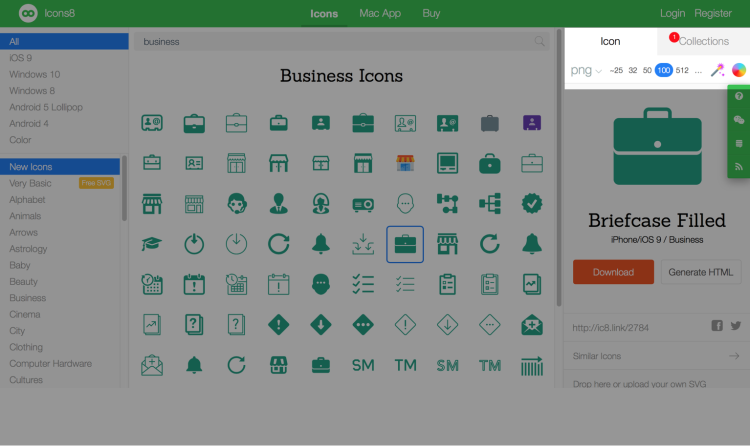
Task: Click the icon grid vertical scrollbar
Action: click(558, 167)
